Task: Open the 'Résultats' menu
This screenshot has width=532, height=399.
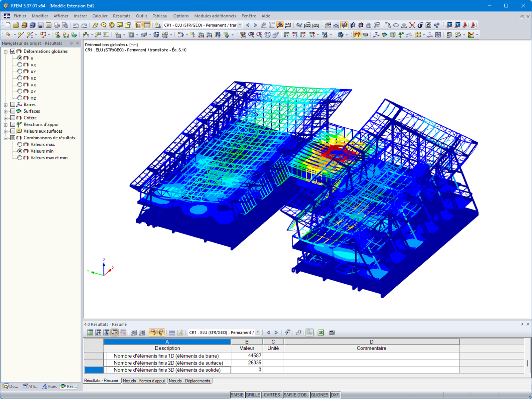Action: coord(122,16)
